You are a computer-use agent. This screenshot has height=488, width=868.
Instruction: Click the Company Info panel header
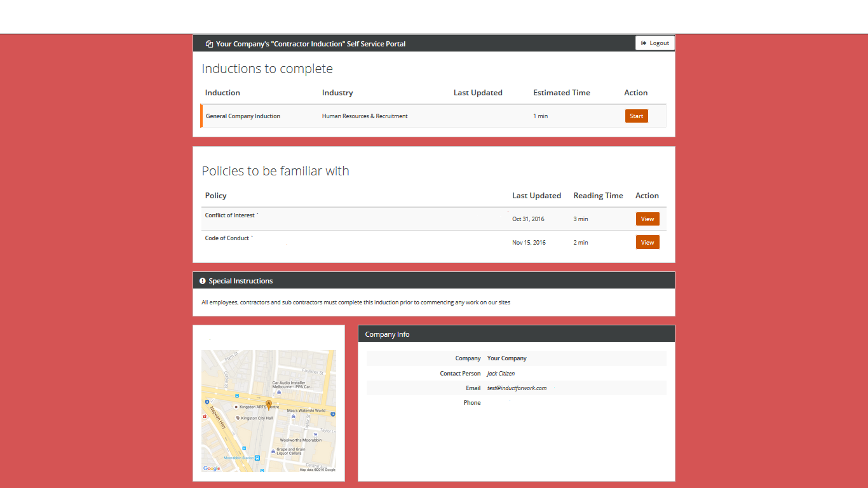point(517,334)
